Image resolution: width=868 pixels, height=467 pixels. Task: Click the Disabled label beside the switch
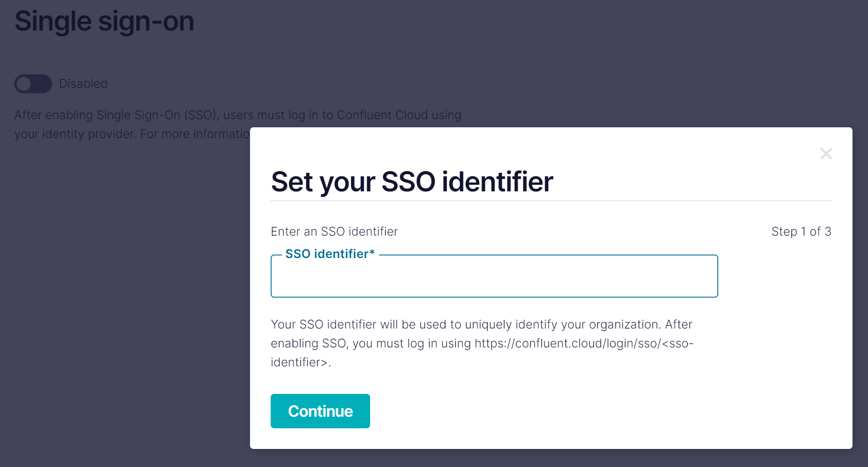pos(83,84)
